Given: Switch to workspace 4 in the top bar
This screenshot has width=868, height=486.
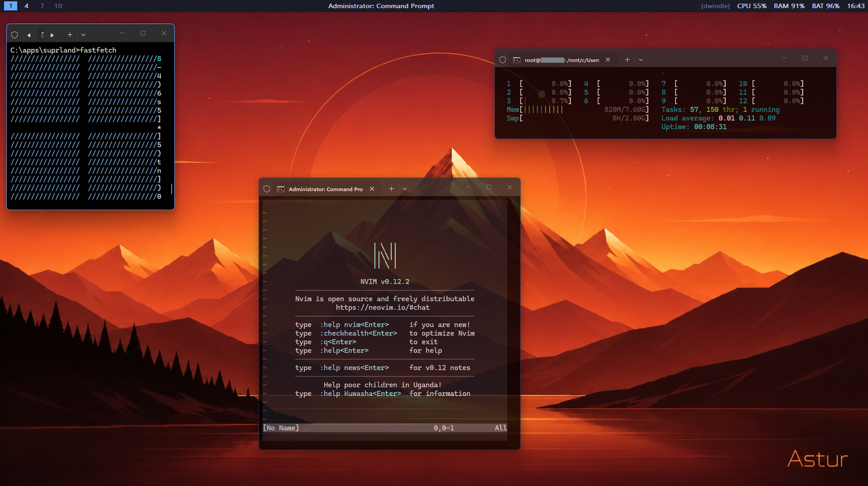Looking at the screenshot, I should pyautogui.click(x=26, y=6).
